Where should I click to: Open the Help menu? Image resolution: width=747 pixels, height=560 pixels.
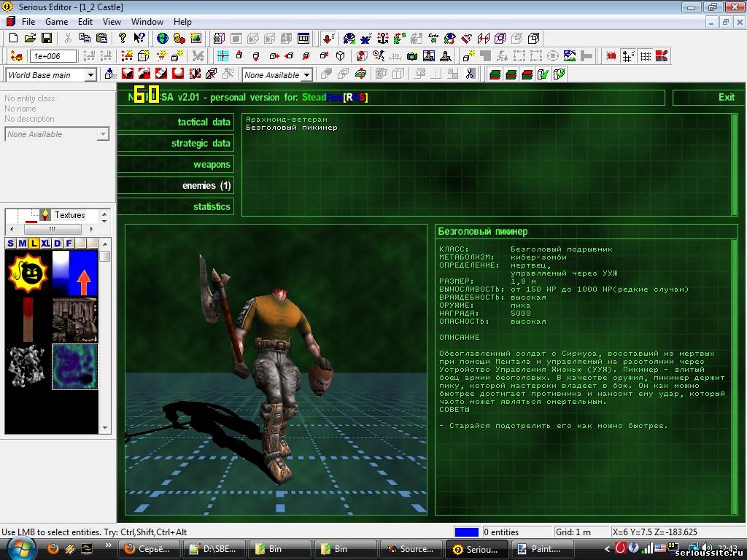click(x=182, y=21)
